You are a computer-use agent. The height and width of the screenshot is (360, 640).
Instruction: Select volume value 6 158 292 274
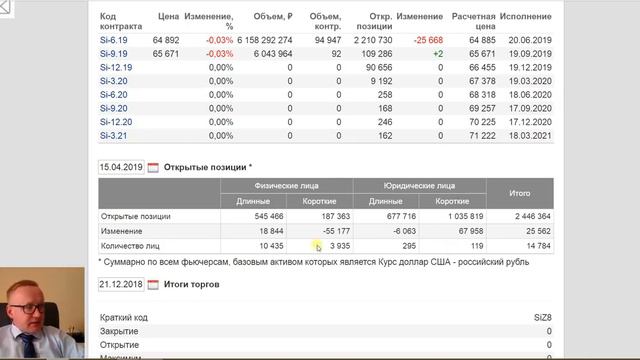pyautogui.click(x=264, y=40)
